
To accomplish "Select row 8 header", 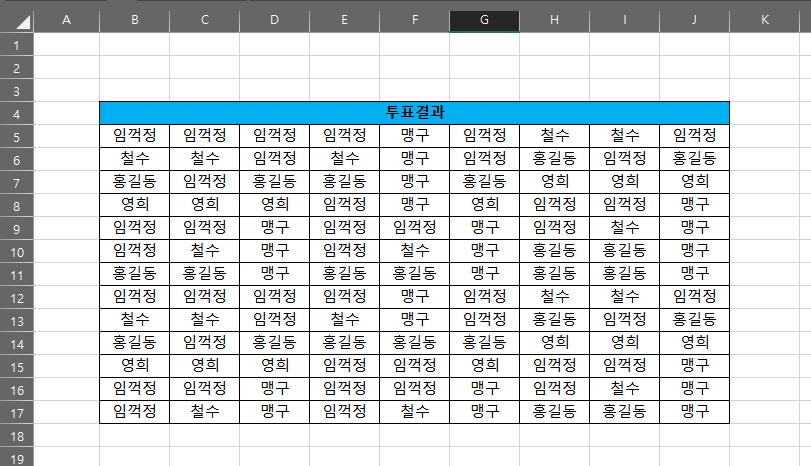I will pos(17,206).
